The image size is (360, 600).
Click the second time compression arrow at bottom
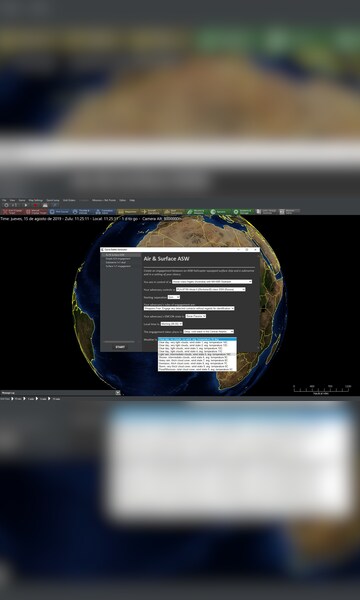[x=24, y=399]
